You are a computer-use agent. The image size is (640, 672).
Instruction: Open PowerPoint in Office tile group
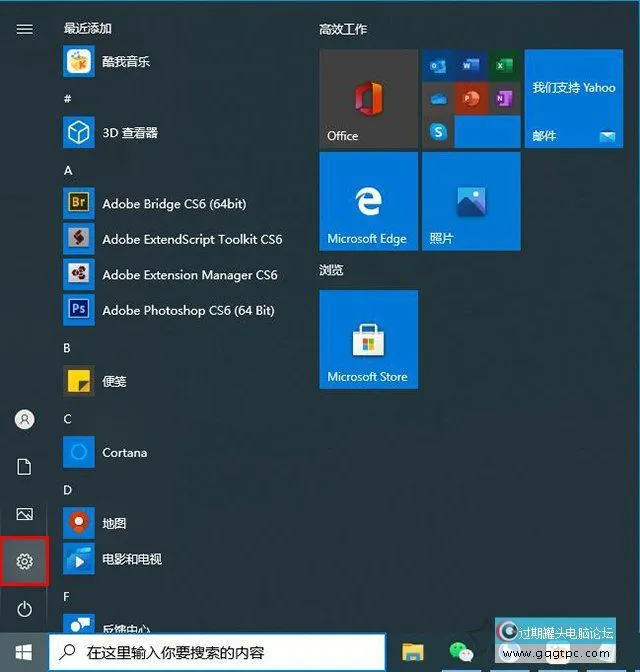click(471, 99)
